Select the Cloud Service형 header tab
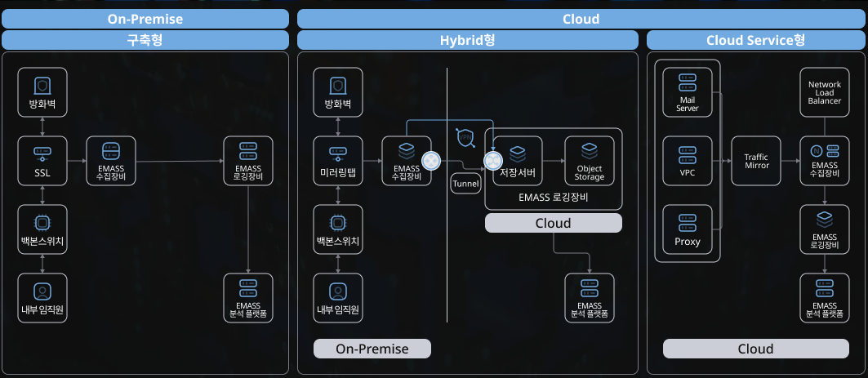Viewport: 868px width, 378px height. pyautogui.click(x=755, y=40)
